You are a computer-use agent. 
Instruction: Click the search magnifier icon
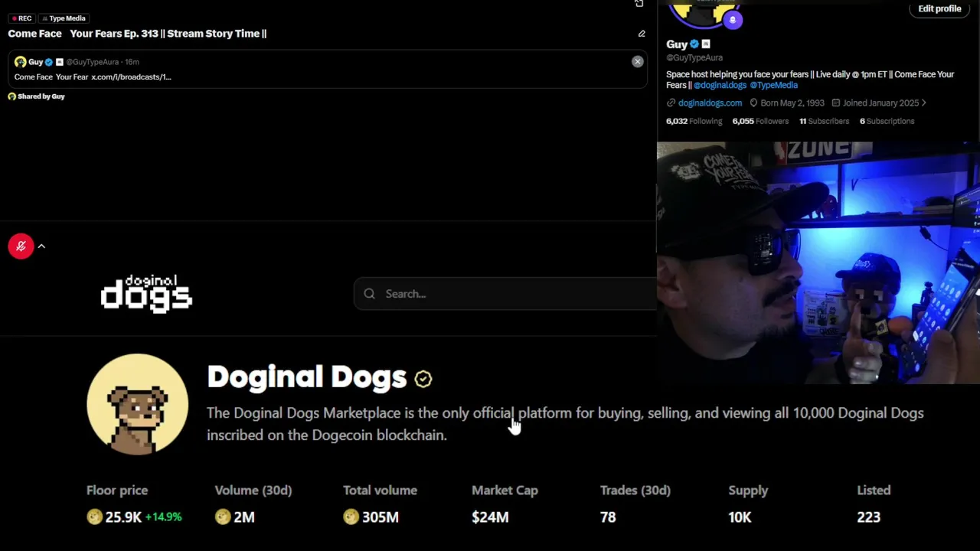[370, 294]
